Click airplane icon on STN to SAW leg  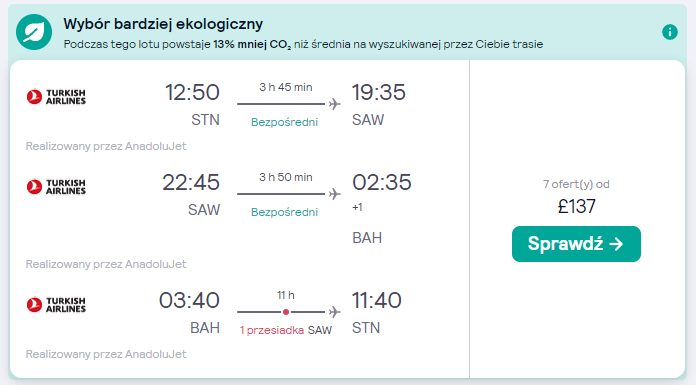tap(335, 104)
